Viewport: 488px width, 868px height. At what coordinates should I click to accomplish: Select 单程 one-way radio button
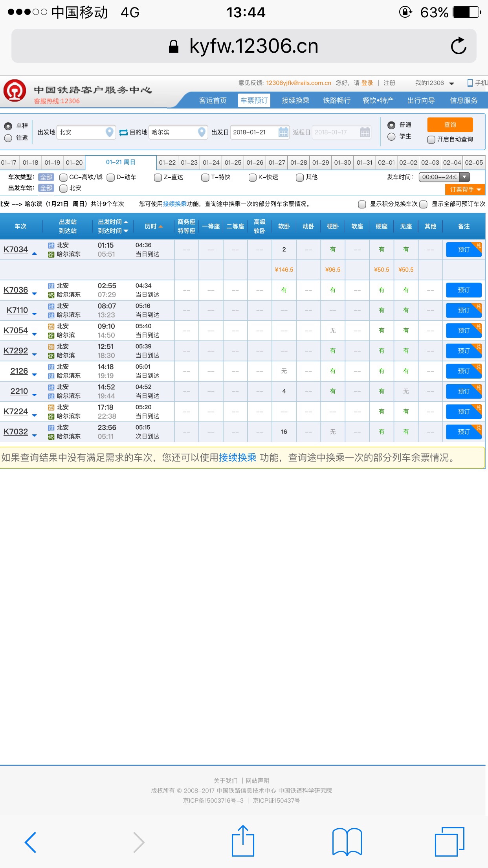(x=8, y=126)
